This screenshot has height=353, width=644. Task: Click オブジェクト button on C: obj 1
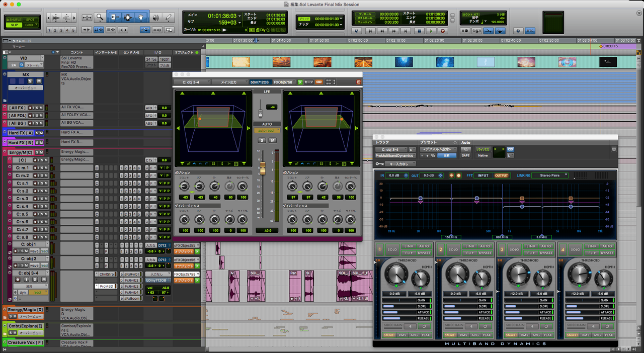[183, 251]
